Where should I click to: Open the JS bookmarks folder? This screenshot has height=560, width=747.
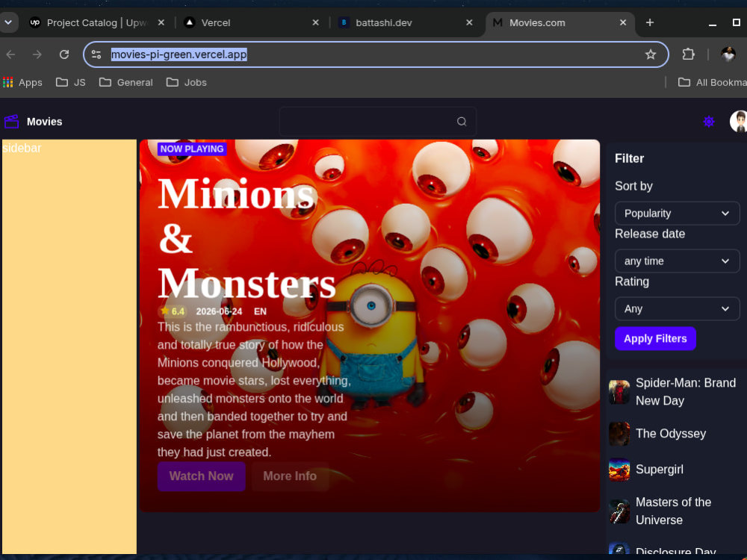point(70,82)
